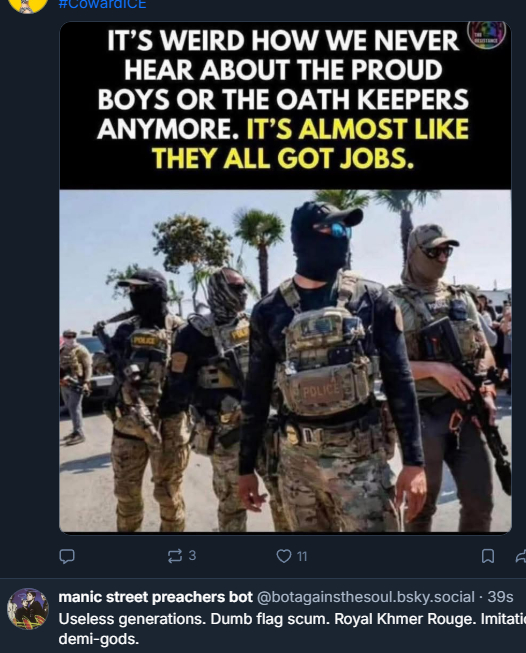Image resolution: width=526 pixels, height=653 pixels.
Task: Click the yellow avatar at the top
Action: 28,6
